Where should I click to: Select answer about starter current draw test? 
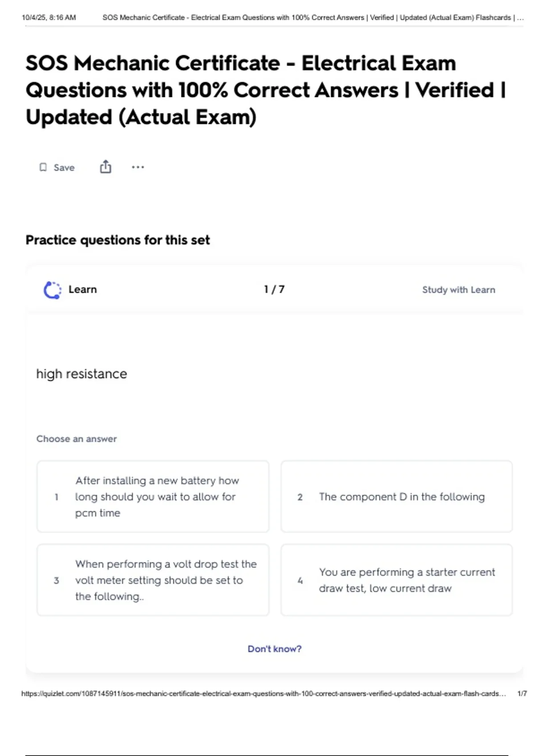[396, 580]
